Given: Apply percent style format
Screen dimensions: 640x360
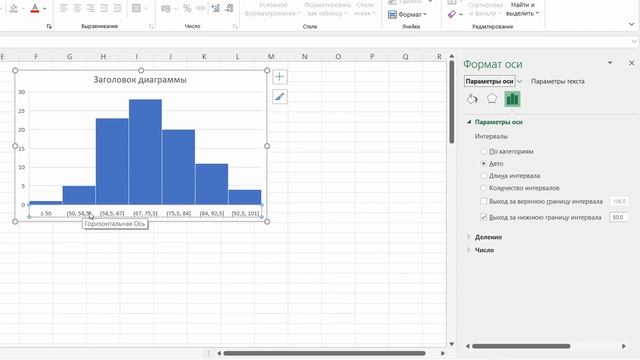Looking at the screenshot, I should click(187, 8).
